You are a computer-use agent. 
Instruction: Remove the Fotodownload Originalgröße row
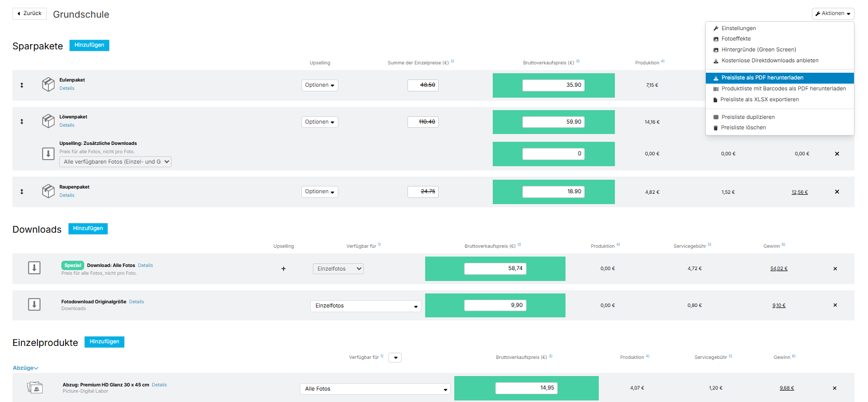click(835, 305)
